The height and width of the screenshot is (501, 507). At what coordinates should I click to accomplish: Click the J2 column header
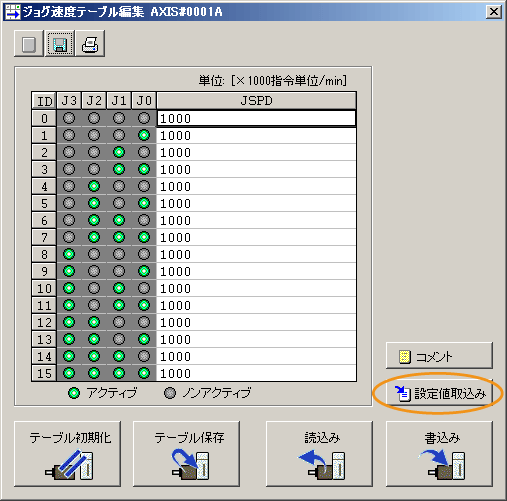(x=94, y=101)
